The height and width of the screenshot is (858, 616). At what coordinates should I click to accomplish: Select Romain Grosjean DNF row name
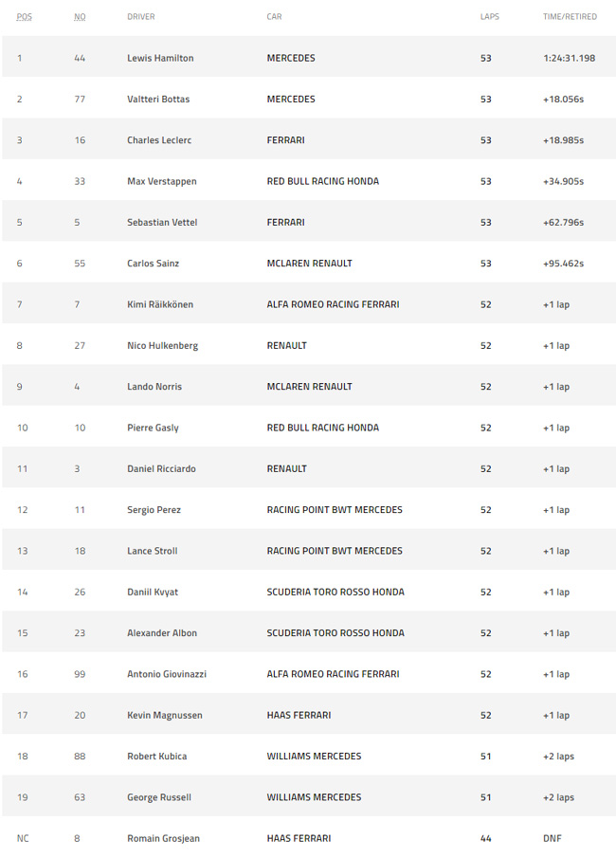coord(163,838)
